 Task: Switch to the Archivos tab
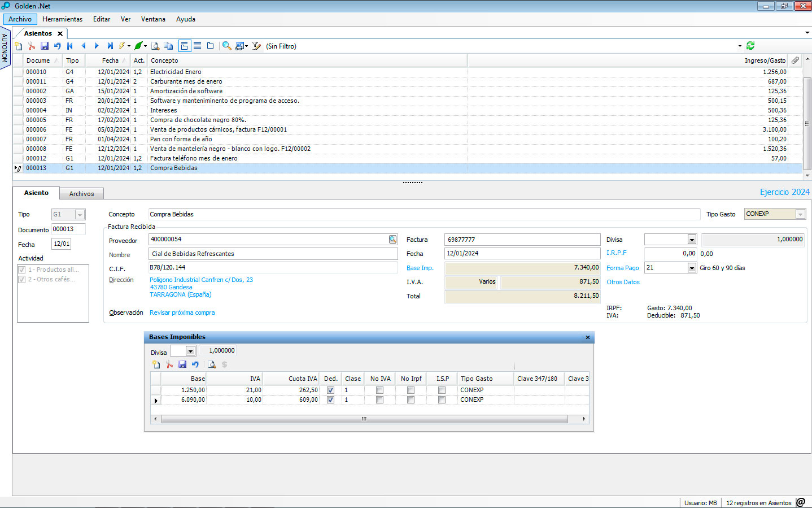coord(82,194)
